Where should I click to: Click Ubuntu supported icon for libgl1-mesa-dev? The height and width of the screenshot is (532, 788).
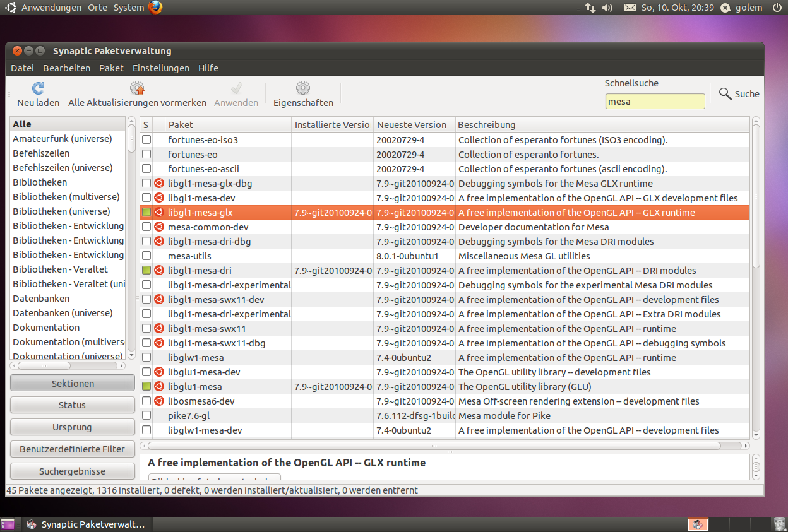pyautogui.click(x=159, y=198)
